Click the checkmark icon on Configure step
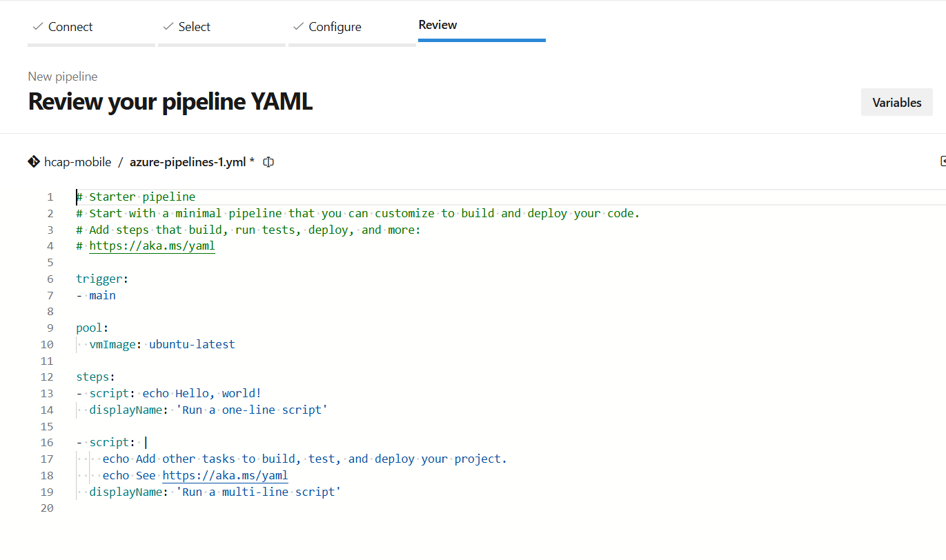 coord(298,27)
